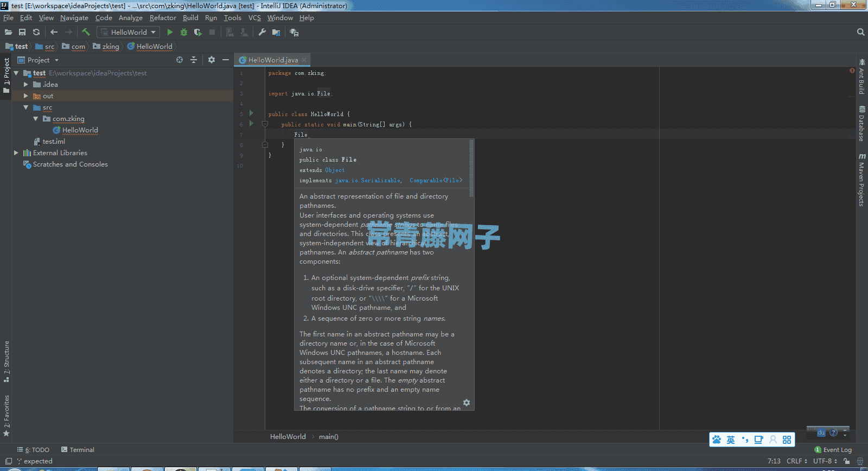
Task: Open the Baidu IME toolbox grid icon
Action: [x=787, y=440]
